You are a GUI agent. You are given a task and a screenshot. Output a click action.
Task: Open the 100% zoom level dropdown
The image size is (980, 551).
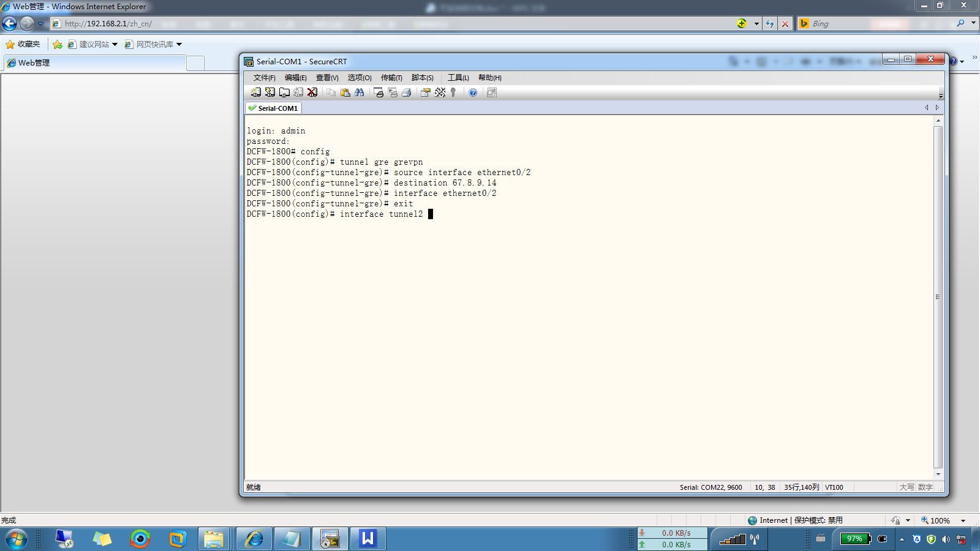(963, 520)
